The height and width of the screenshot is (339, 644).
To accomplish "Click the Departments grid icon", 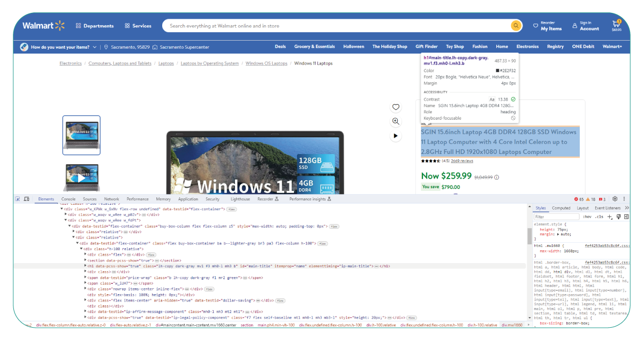I will [78, 26].
